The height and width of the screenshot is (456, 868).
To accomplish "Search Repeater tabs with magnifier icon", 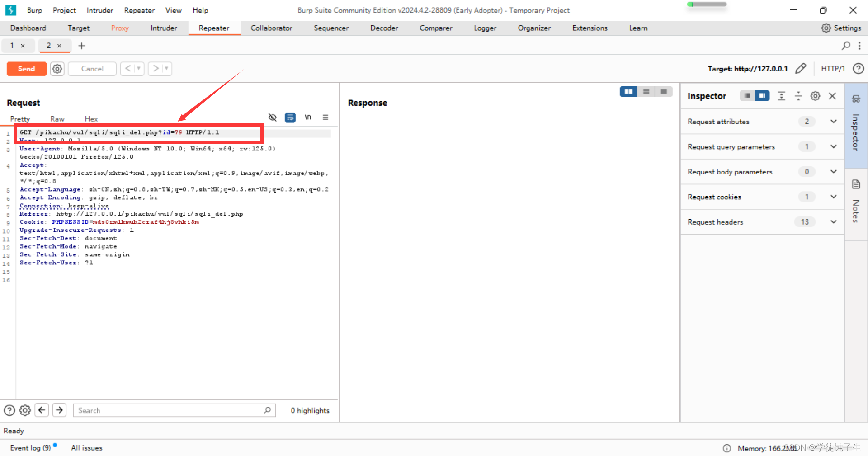I will (846, 46).
